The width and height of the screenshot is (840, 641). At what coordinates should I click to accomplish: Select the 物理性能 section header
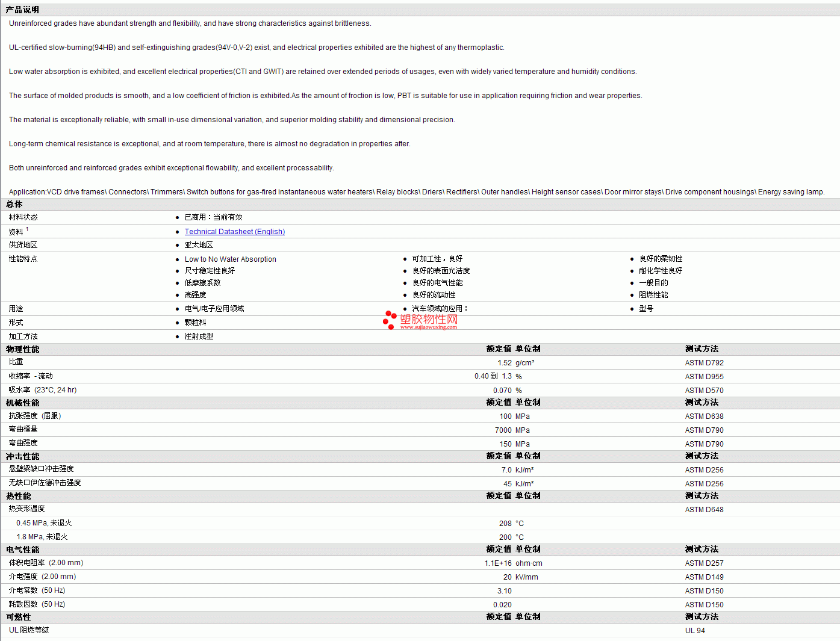[x=22, y=349]
